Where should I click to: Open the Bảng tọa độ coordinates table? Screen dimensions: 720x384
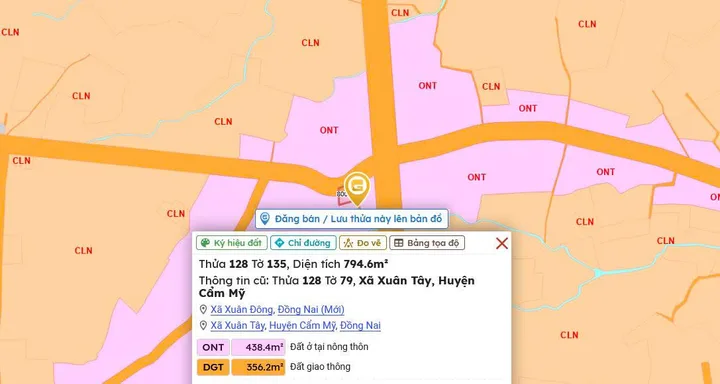(x=427, y=243)
